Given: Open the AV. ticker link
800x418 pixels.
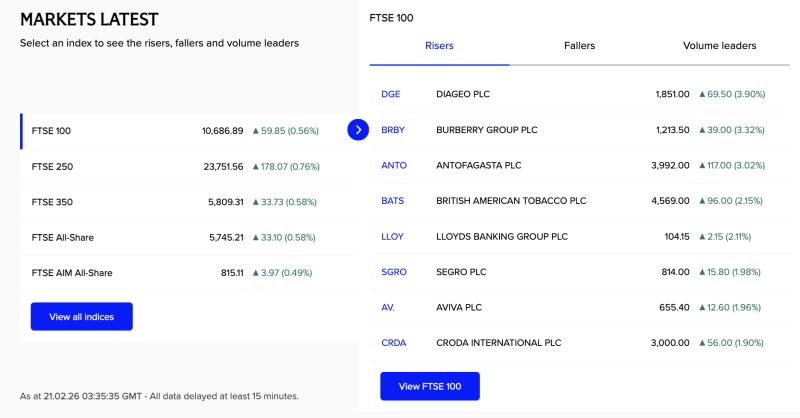Looking at the screenshot, I should click(x=388, y=308).
